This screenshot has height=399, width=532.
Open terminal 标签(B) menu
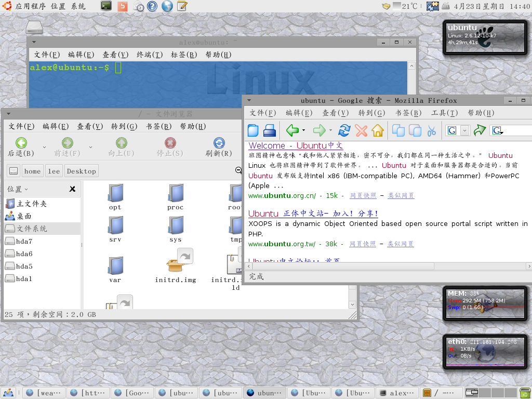pyautogui.click(x=184, y=55)
